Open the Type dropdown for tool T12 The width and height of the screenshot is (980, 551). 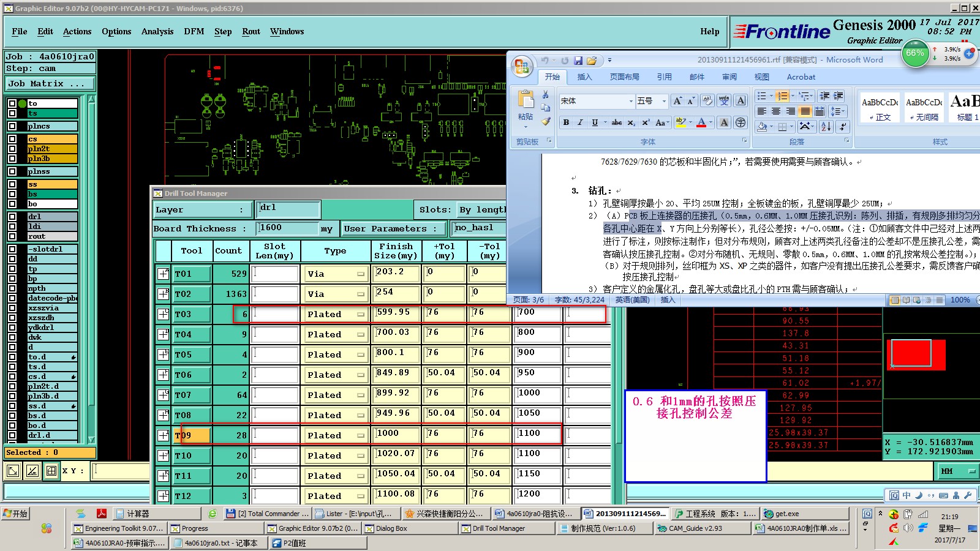coord(335,496)
